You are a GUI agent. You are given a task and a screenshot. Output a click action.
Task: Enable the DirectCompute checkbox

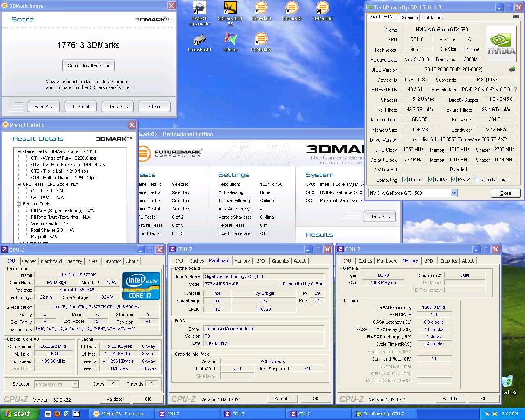(476, 180)
